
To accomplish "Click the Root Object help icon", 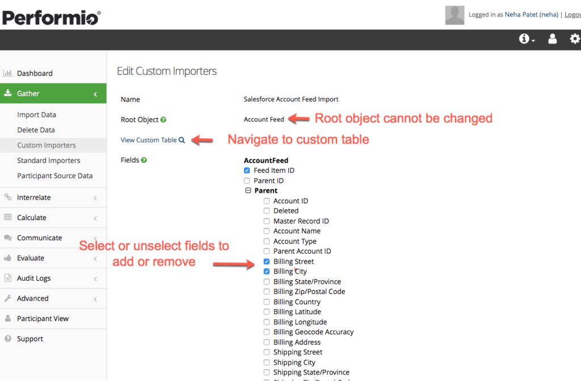I will 163,120.
